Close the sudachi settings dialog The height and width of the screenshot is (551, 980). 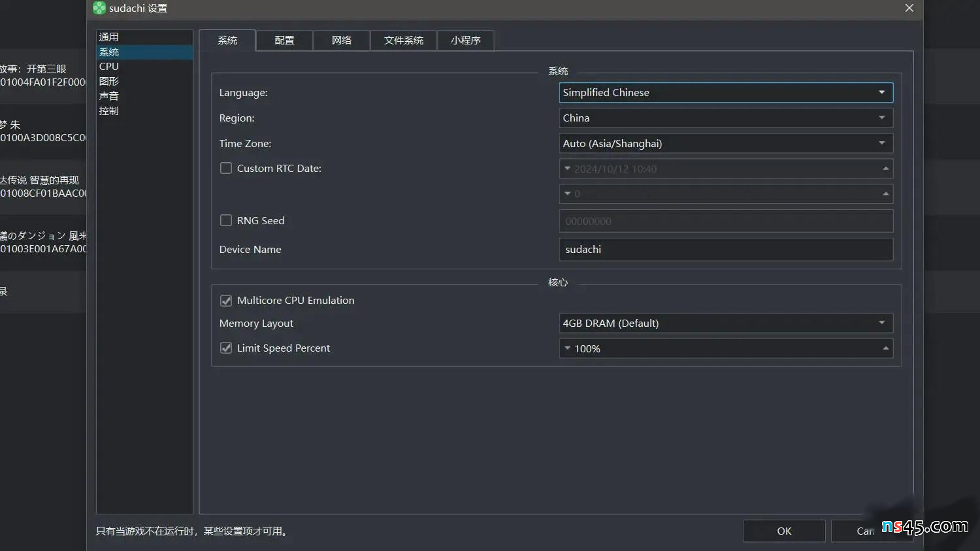(909, 8)
